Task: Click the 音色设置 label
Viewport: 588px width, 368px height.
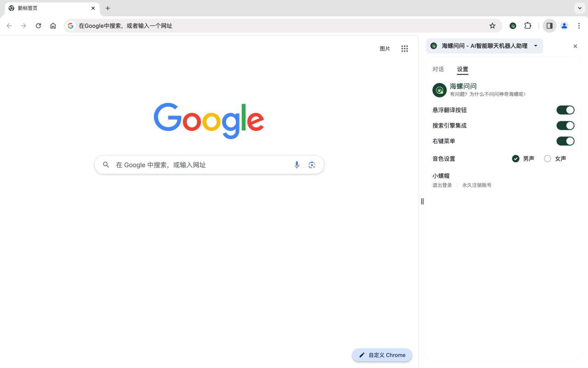Action: point(444,159)
